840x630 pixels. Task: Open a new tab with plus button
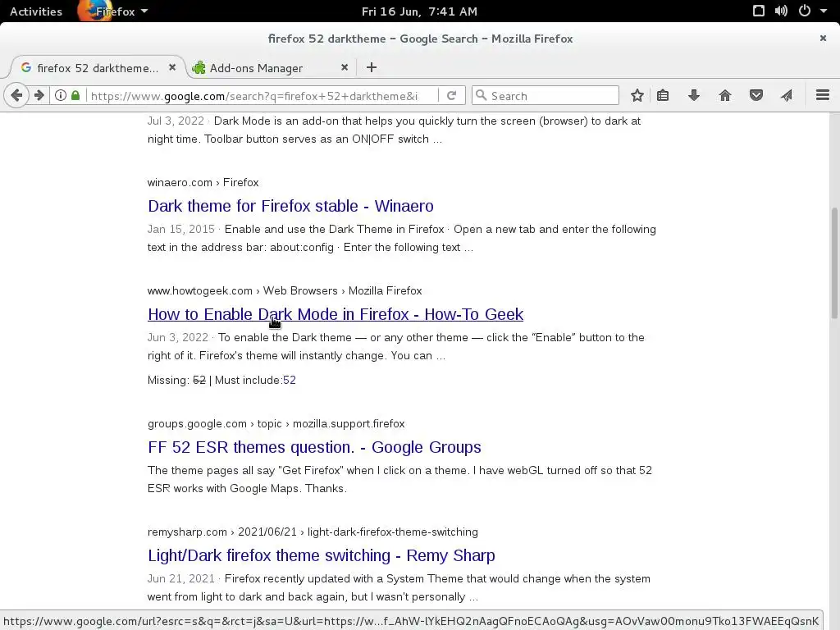(372, 67)
